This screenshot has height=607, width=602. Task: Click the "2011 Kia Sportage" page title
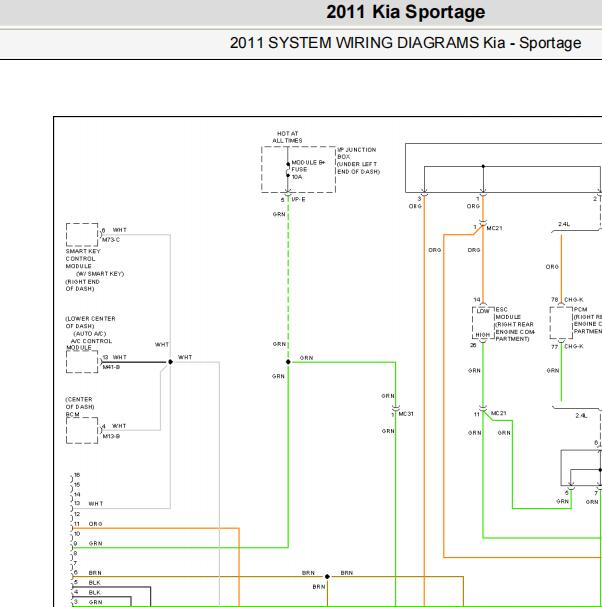click(405, 12)
